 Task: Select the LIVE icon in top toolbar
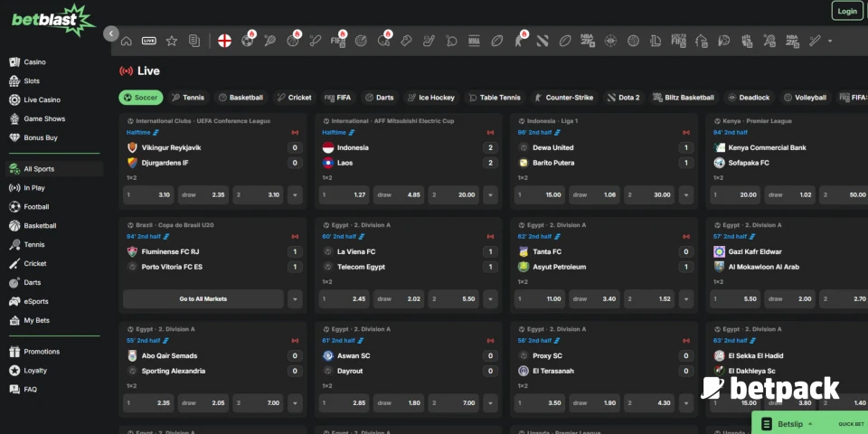149,41
